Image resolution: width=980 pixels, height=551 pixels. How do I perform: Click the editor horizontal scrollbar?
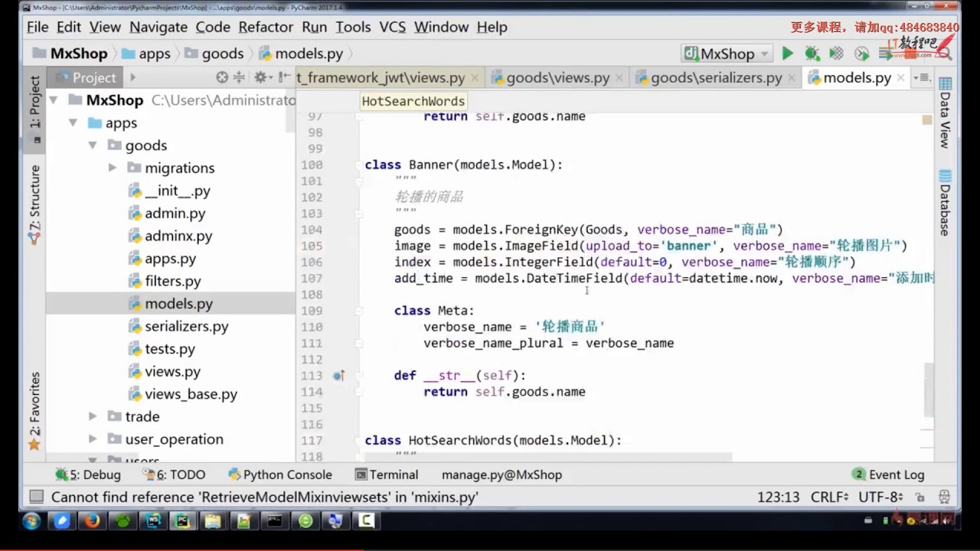(x=548, y=457)
